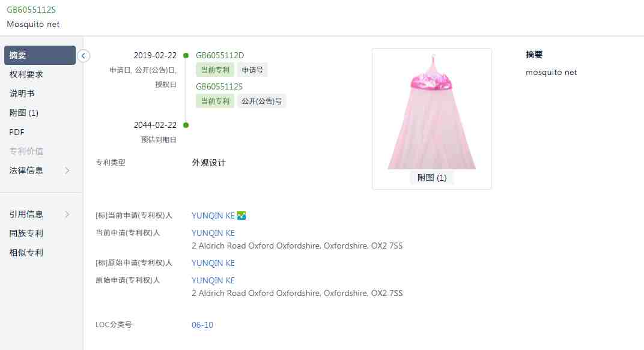
Task: Open the 相似专利 sidebar item
Action: [26, 253]
